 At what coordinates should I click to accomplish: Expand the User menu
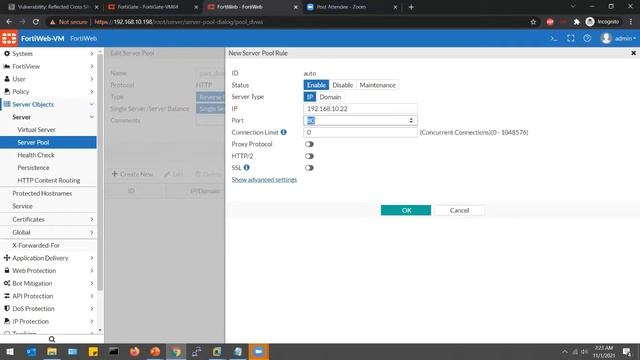point(48,79)
